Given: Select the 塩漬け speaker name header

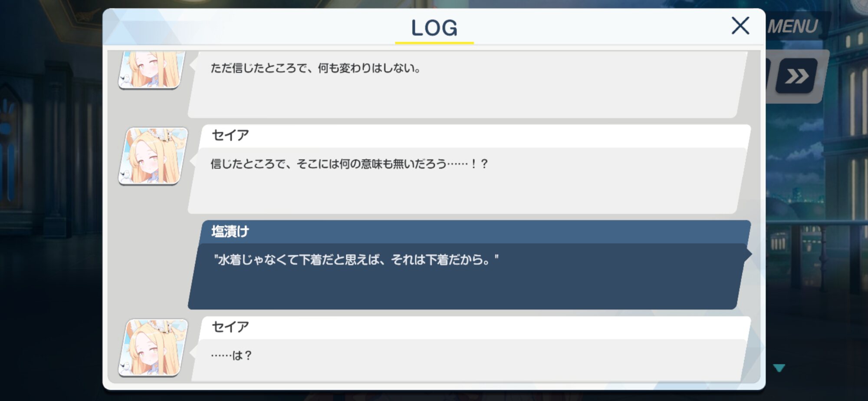Looking at the screenshot, I should point(230,231).
